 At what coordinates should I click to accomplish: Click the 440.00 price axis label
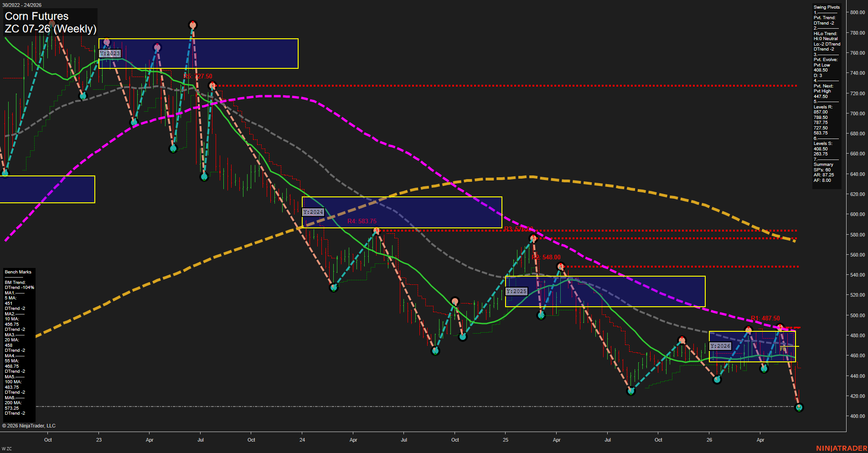858,376
